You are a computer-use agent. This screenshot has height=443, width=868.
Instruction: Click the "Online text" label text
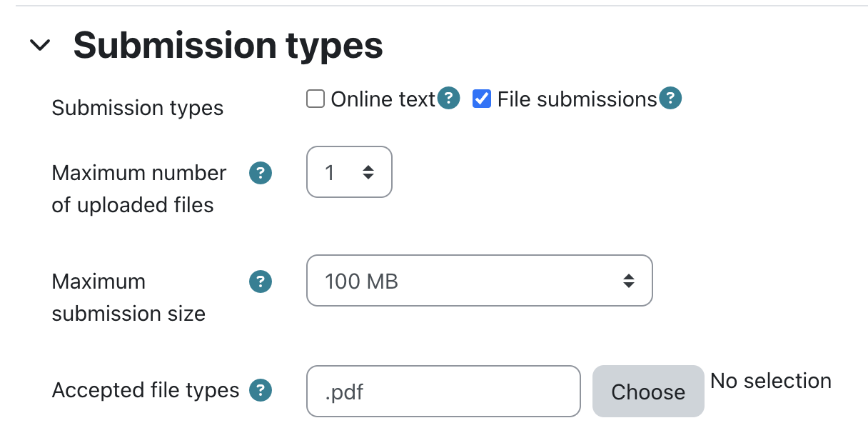[x=383, y=99]
